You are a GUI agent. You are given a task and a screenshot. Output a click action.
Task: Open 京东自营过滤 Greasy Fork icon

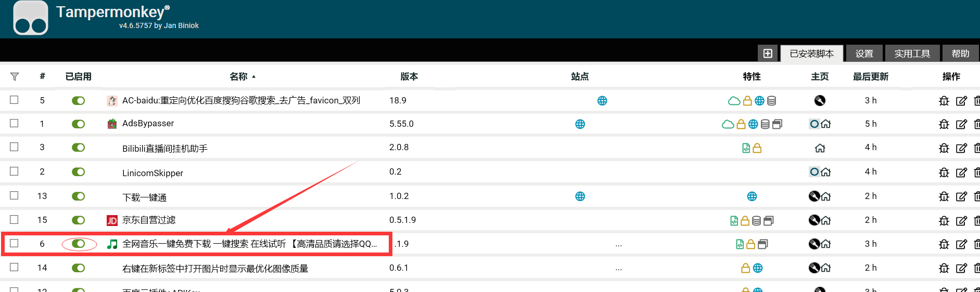point(814,220)
